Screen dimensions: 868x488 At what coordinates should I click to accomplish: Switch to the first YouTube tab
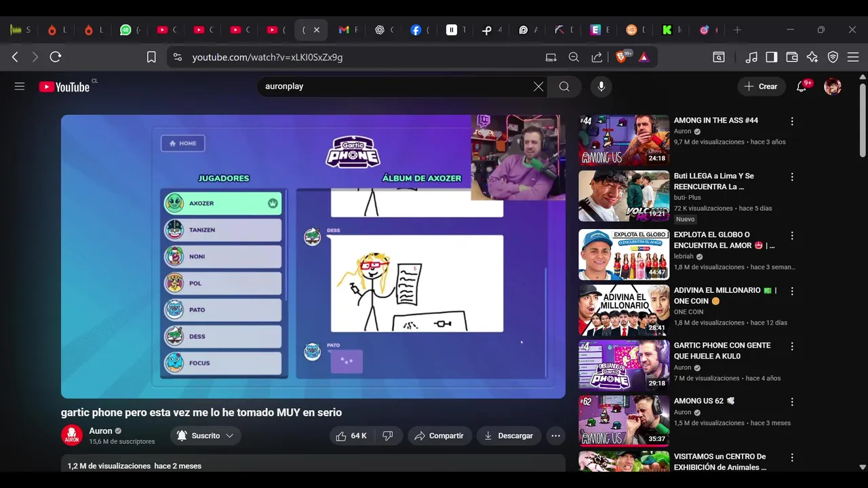pyautogui.click(x=166, y=30)
